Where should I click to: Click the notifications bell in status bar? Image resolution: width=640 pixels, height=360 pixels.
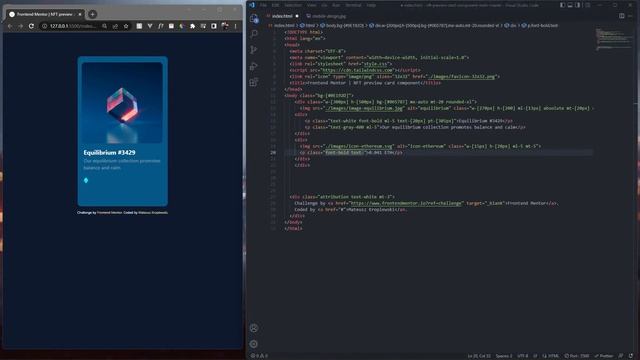[631, 356]
